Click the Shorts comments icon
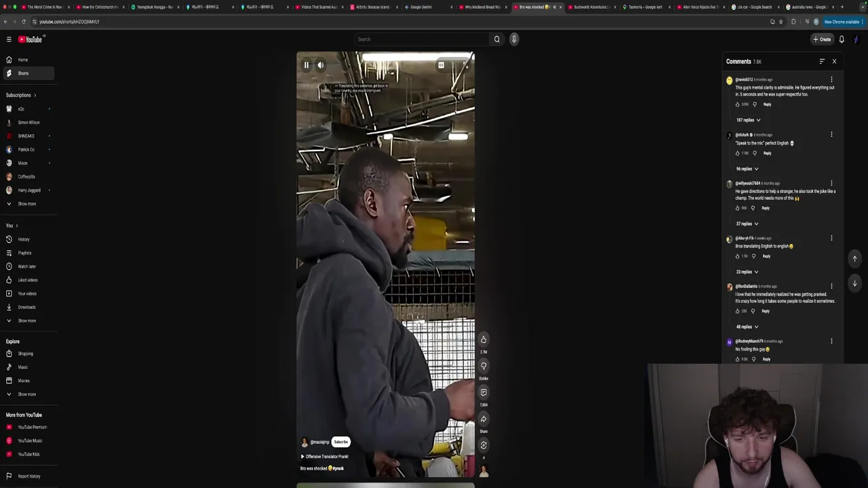This screenshot has width=868, height=488. tap(484, 392)
